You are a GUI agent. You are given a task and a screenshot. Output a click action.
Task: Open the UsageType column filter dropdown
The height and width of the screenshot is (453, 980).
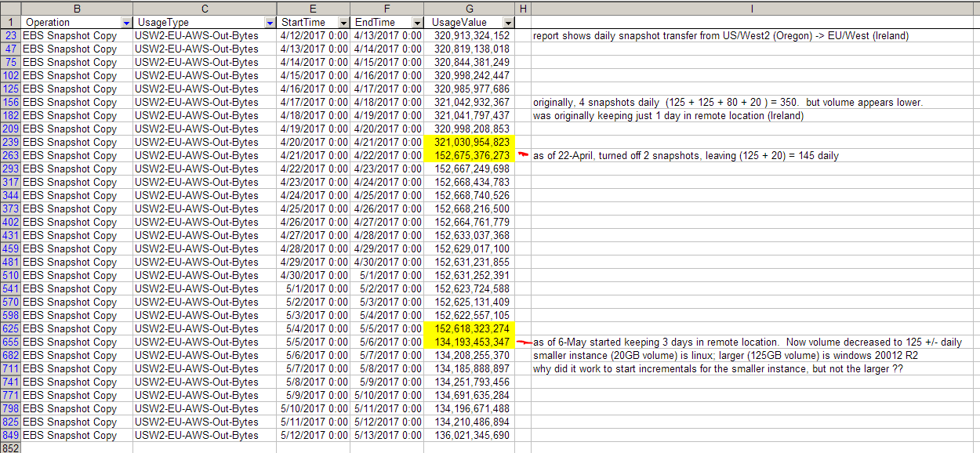[270, 22]
